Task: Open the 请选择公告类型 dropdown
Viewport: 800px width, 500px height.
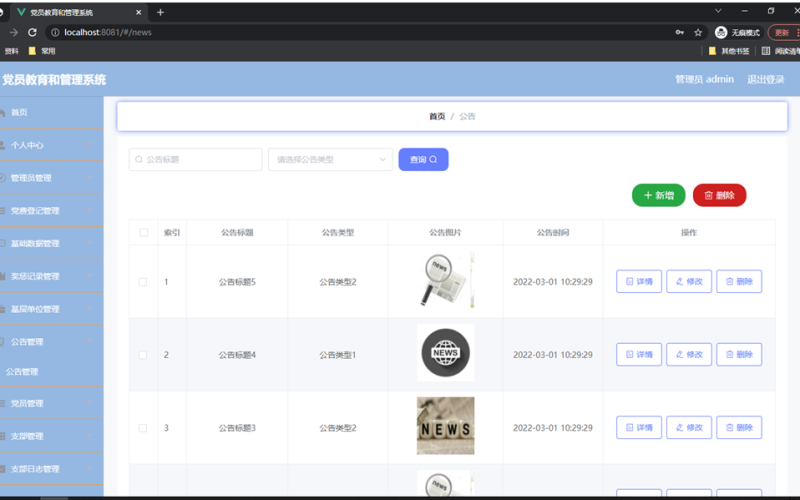Action: tap(330, 159)
